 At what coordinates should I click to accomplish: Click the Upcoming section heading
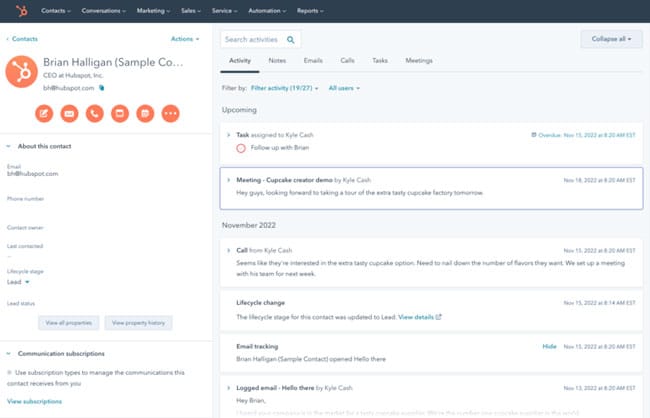[x=239, y=110]
